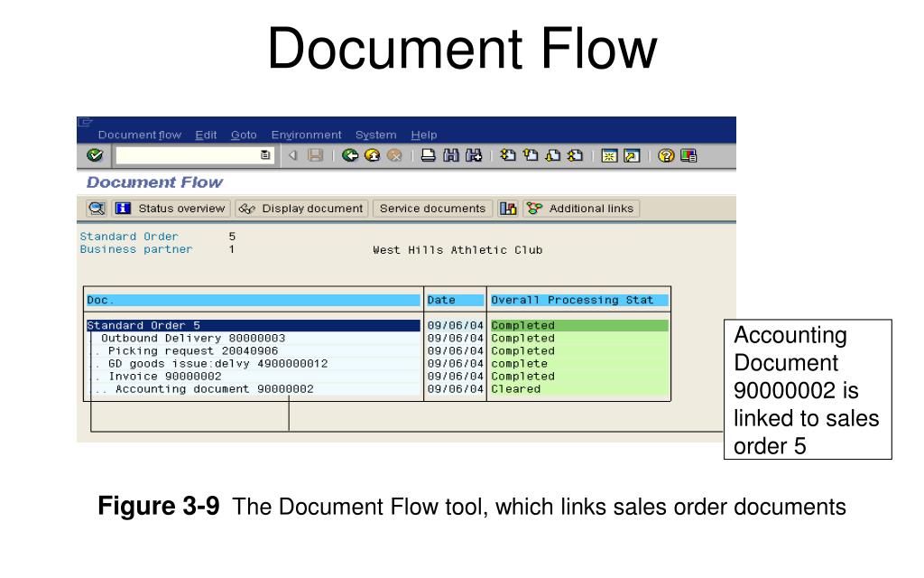The height and width of the screenshot is (578, 924).
Task: Click the Find Next binoculars icon
Action: tap(474, 155)
